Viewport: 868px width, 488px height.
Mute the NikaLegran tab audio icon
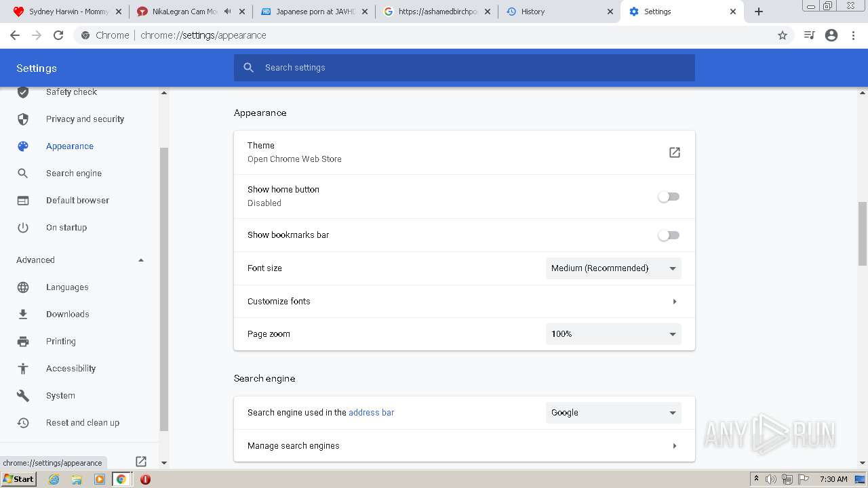[227, 12]
